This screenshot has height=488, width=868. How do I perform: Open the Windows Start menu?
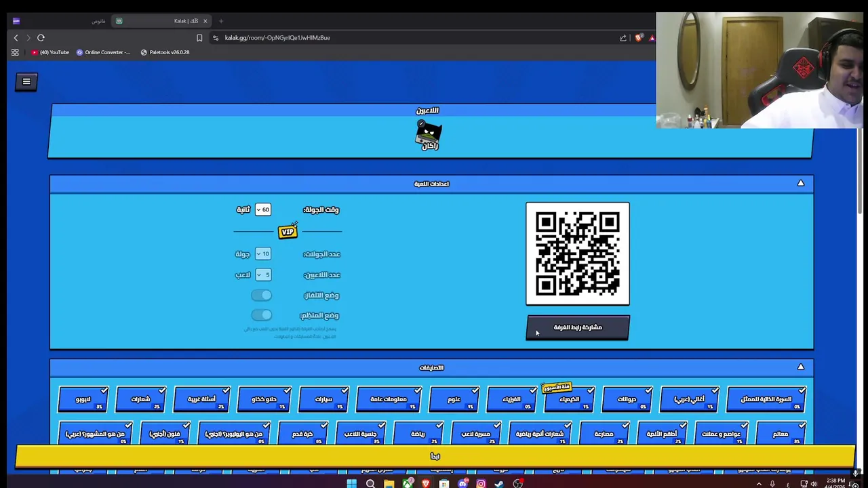click(351, 483)
